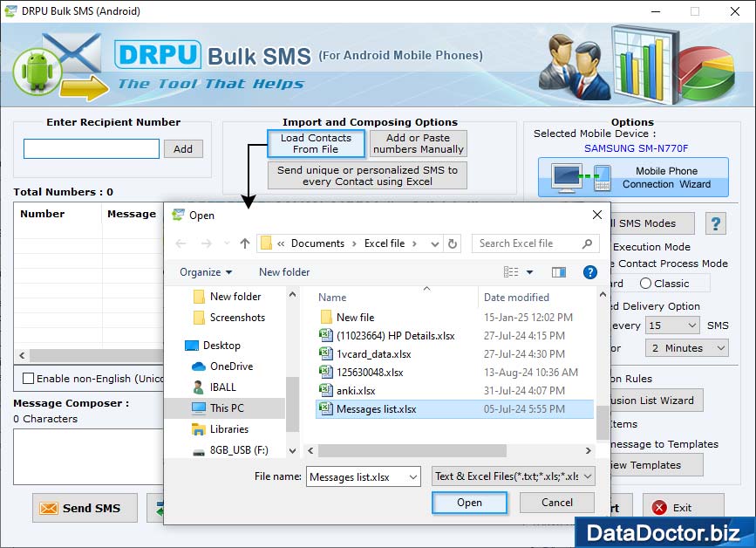Select file name 1vcard_data.xlsx

tap(374, 354)
